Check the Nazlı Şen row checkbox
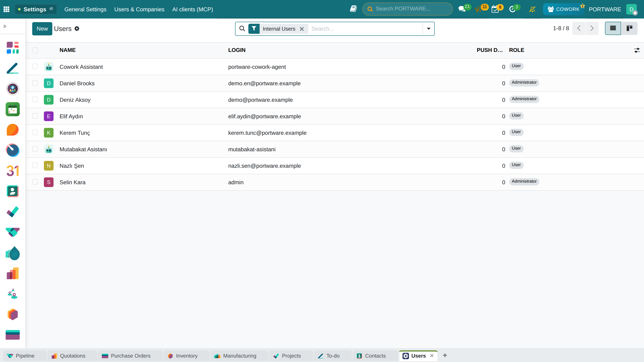This screenshot has width=644, height=362. 35,165
